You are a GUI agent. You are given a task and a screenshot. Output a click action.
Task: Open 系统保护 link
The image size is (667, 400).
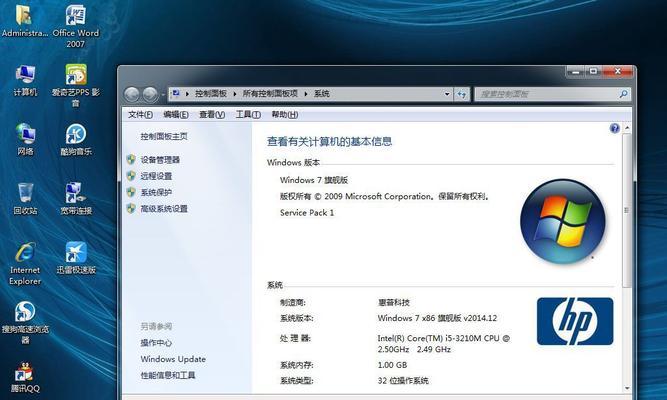pos(156,192)
